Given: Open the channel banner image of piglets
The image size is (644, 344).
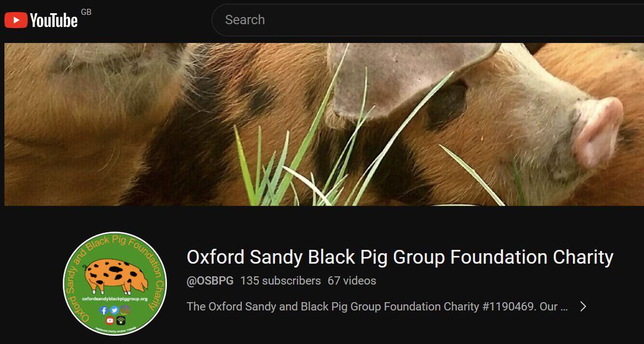Looking at the screenshot, I should click(x=324, y=124).
